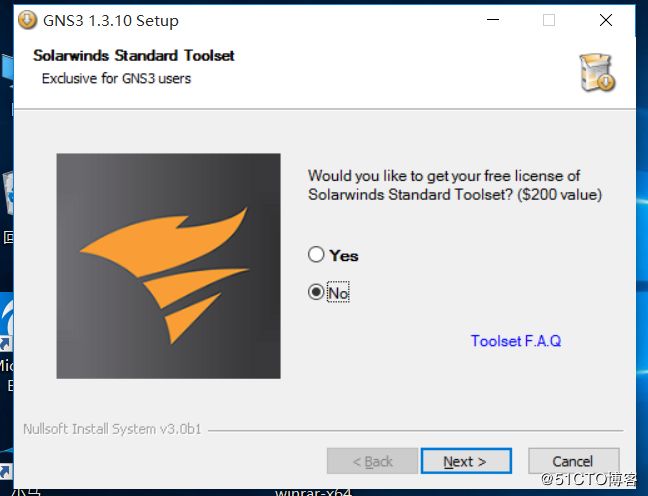Click the dotted focus No label text

pyautogui.click(x=338, y=293)
